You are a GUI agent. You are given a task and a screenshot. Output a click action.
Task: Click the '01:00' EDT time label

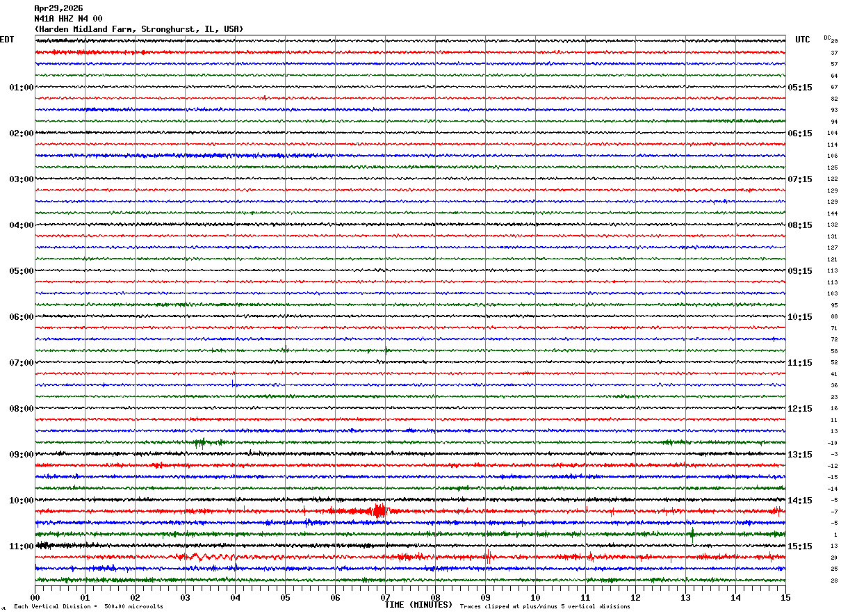(x=22, y=88)
